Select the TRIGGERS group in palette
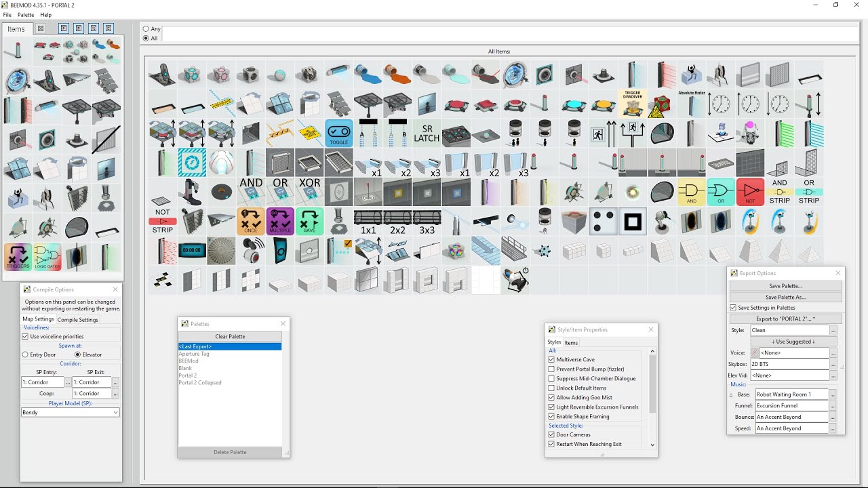 pyautogui.click(x=18, y=257)
